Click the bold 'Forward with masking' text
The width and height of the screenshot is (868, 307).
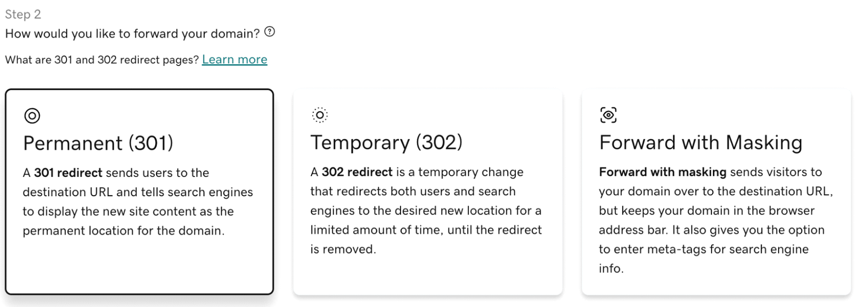coord(662,172)
